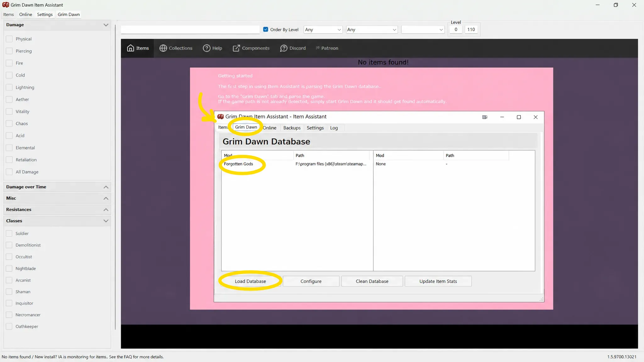Switch to the Grim Dawn menu tab
The width and height of the screenshot is (644, 362).
[x=69, y=14]
